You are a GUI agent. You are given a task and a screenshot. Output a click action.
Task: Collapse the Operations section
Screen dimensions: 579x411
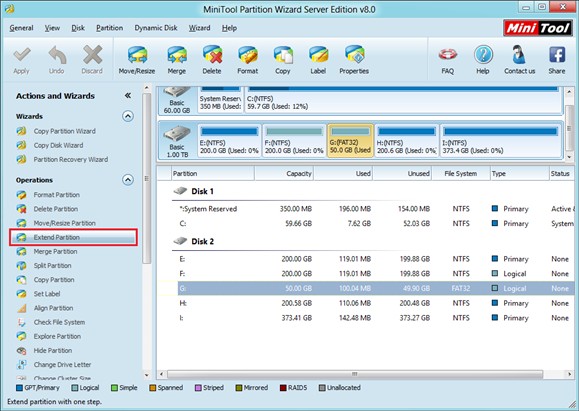(128, 180)
